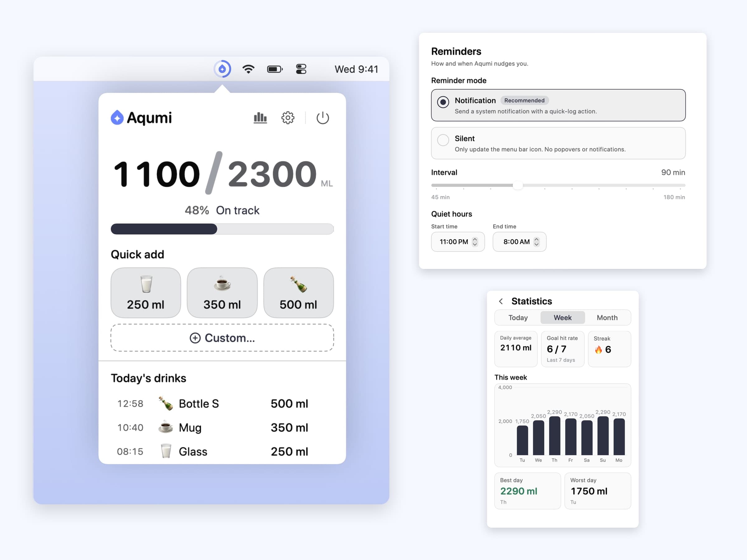Add a custom drink amount

point(222,338)
